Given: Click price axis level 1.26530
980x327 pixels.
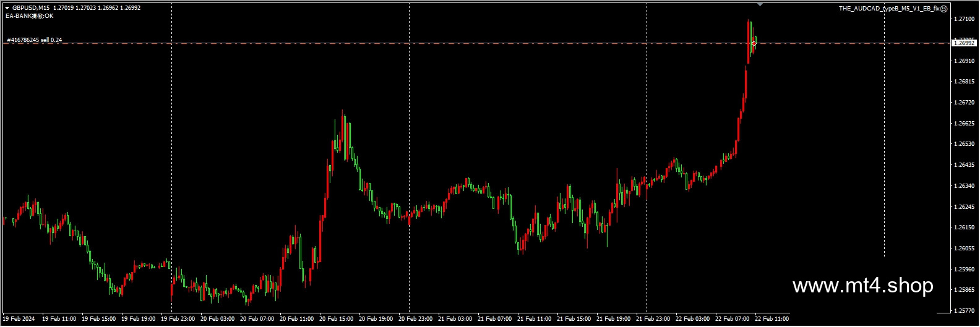Looking at the screenshot, I should point(963,144).
